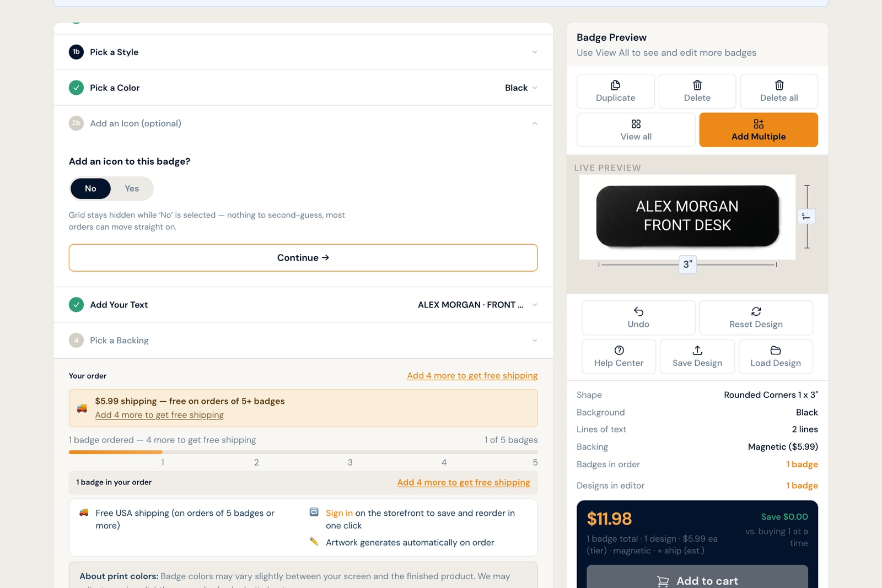882x588 pixels.
Task: Open the Add Your Text step
Action: 303,305
